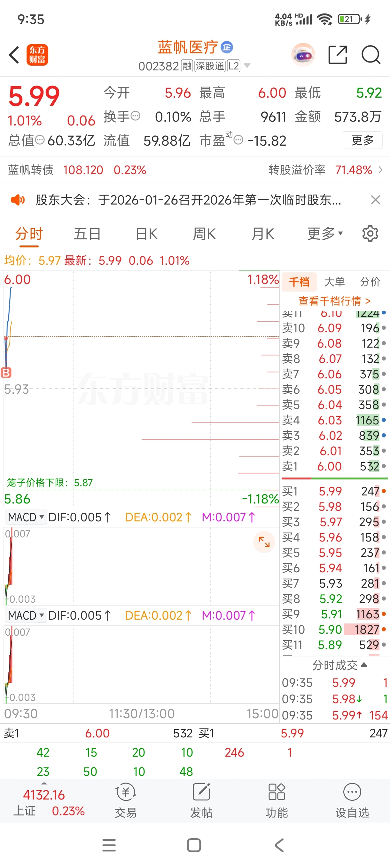
Task: Tap the orange announcement speaker icon
Action: (x=18, y=200)
